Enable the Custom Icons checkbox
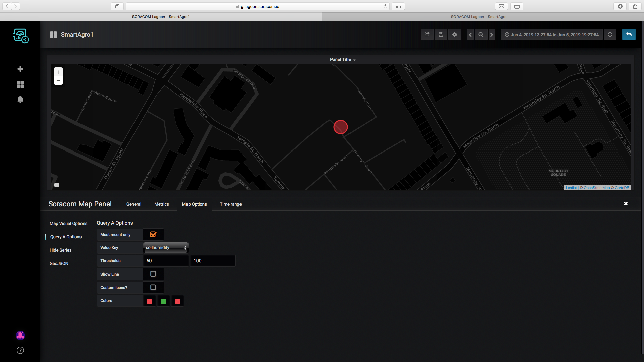 pos(153,287)
